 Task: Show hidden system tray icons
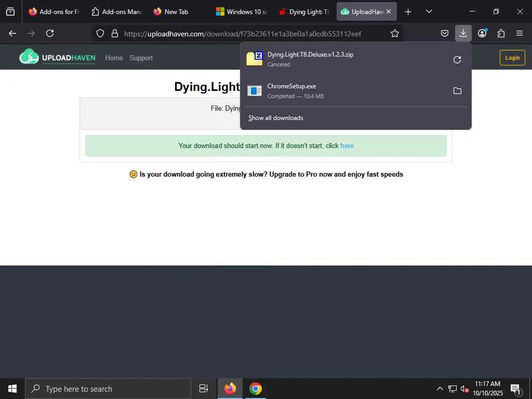tap(440, 389)
